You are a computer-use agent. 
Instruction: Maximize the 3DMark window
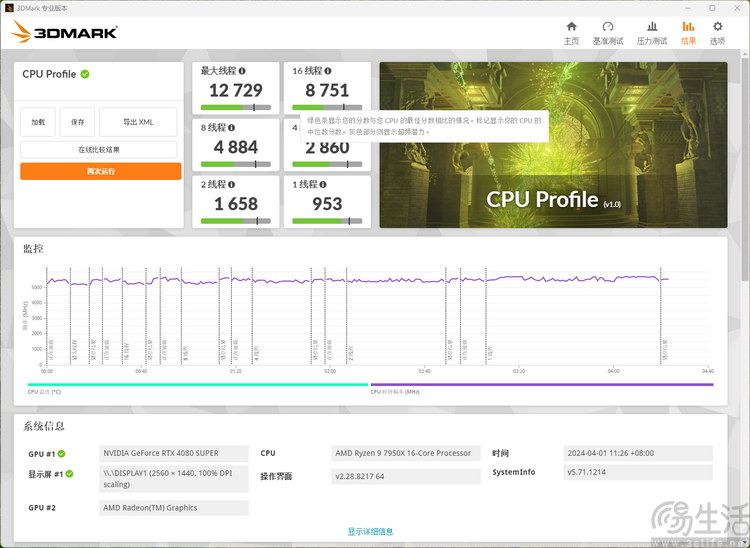tap(712, 8)
